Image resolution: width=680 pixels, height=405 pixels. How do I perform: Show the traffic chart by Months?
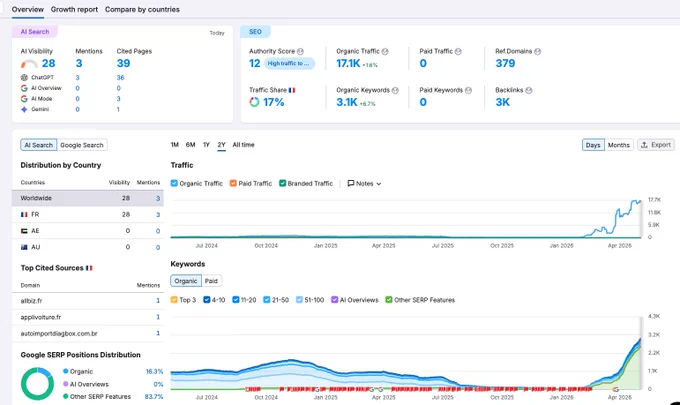(x=618, y=145)
